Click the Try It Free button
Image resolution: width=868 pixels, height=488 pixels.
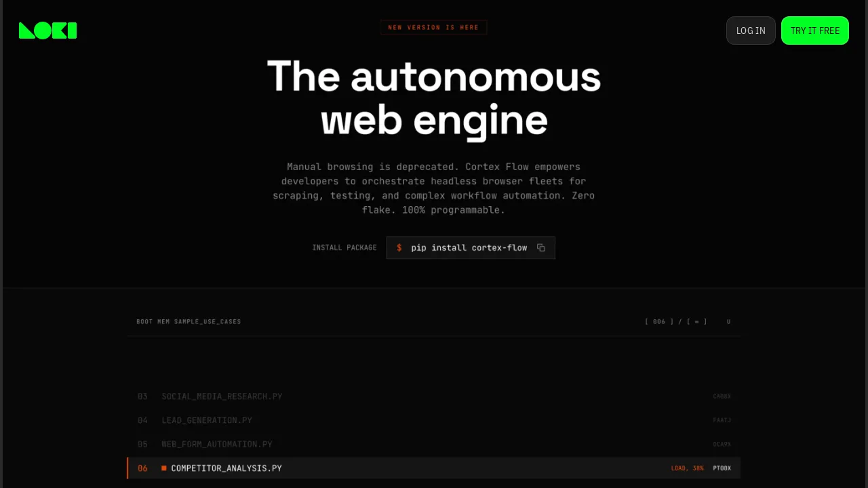click(815, 30)
